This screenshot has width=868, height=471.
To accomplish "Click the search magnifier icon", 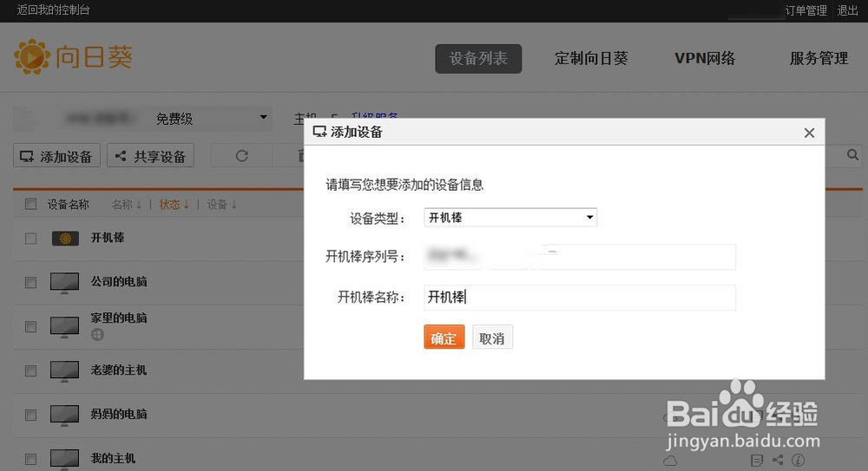I will click(x=852, y=155).
